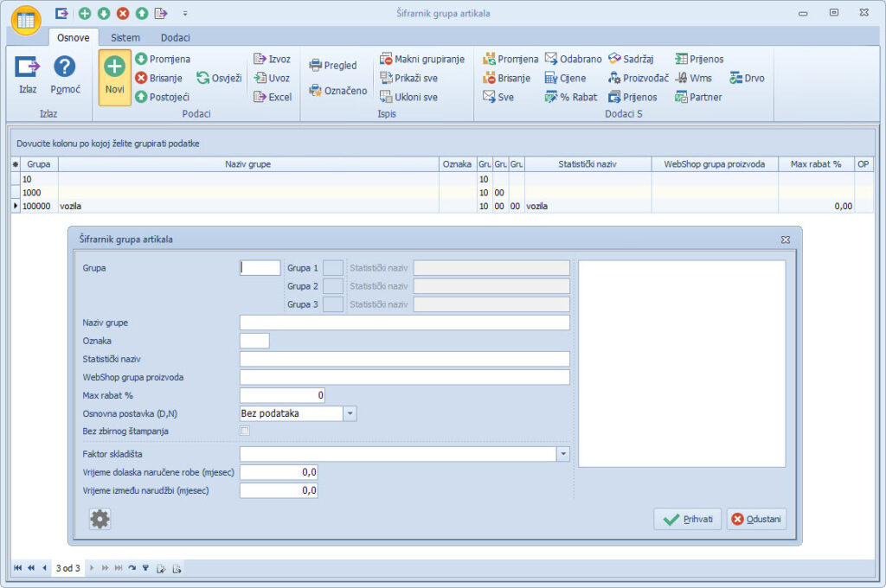Expand Osnovna postavka (D,N) dropdown
Image resolution: width=886 pixels, height=588 pixels.
350,413
